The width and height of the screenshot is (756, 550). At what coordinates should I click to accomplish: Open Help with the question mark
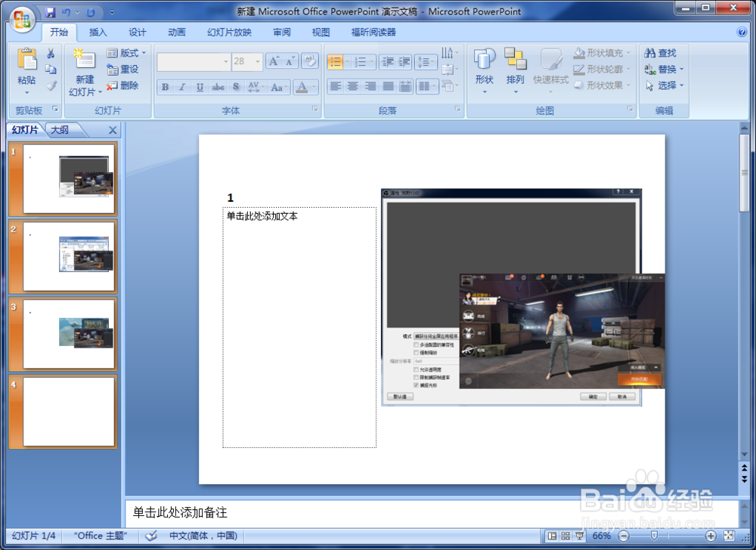click(742, 32)
